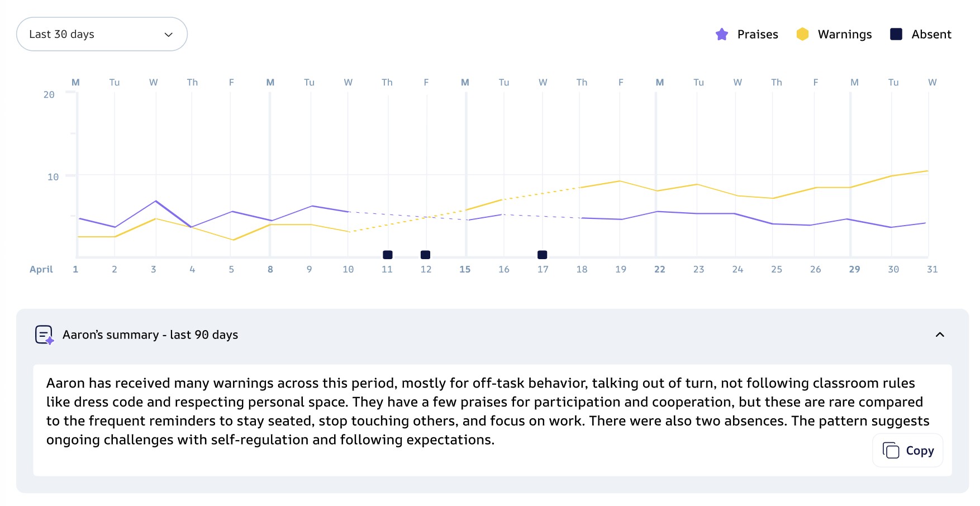980x506 pixels.
Task: Click the AI summary note icon
Action: (x=44, y=335)
